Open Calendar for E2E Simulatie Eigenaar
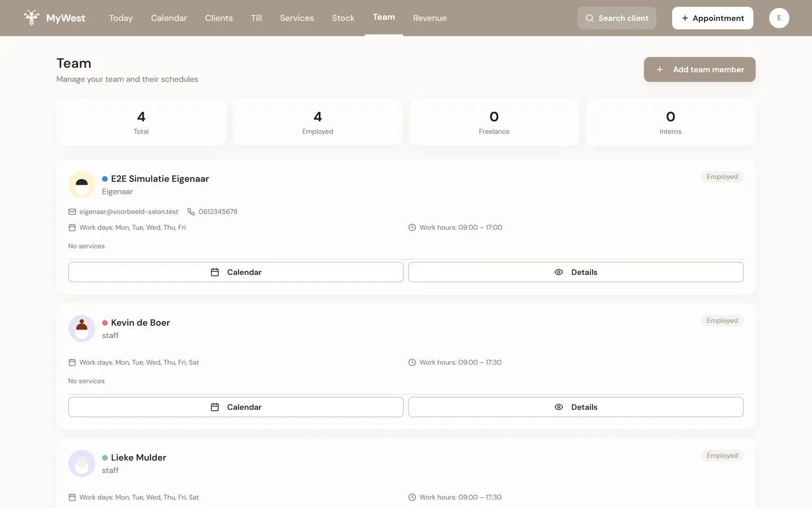 coord(236,272)
